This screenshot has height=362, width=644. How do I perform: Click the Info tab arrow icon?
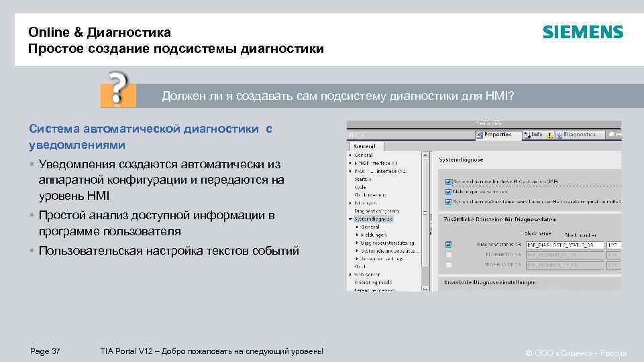pos(527,135)
